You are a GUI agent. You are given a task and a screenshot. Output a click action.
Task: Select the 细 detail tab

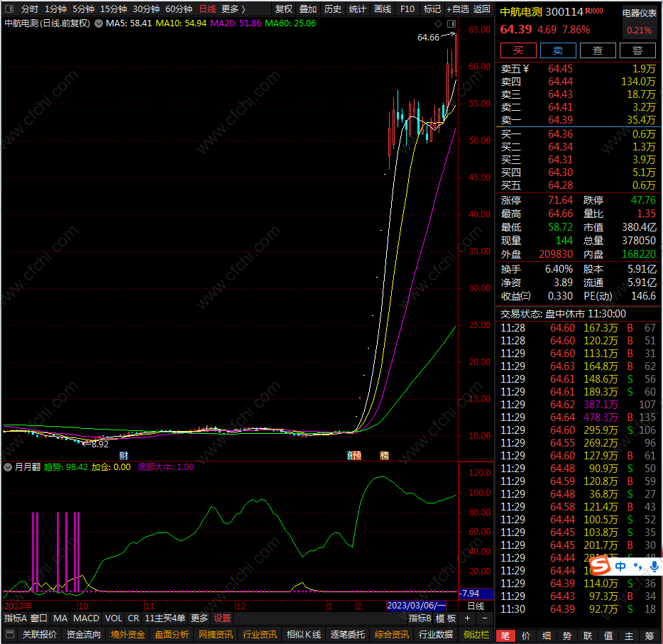click(x=547, y=635)
